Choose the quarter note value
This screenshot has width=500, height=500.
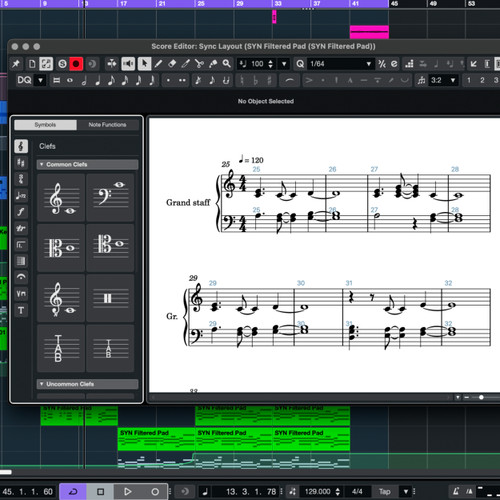(x=97, y=80)
